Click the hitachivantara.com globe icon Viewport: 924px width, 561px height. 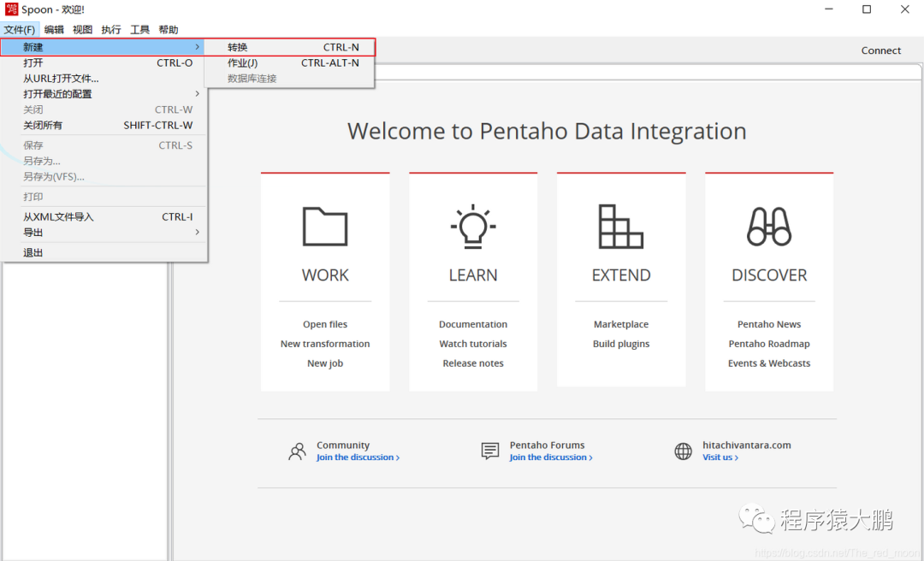[x=683, y=452]
